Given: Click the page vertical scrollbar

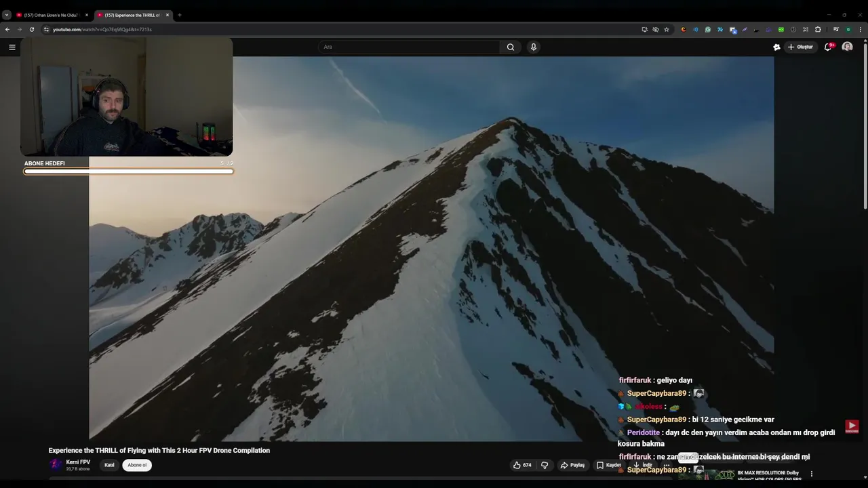Looking at the screenshot, I should click(x=865, y=125).
